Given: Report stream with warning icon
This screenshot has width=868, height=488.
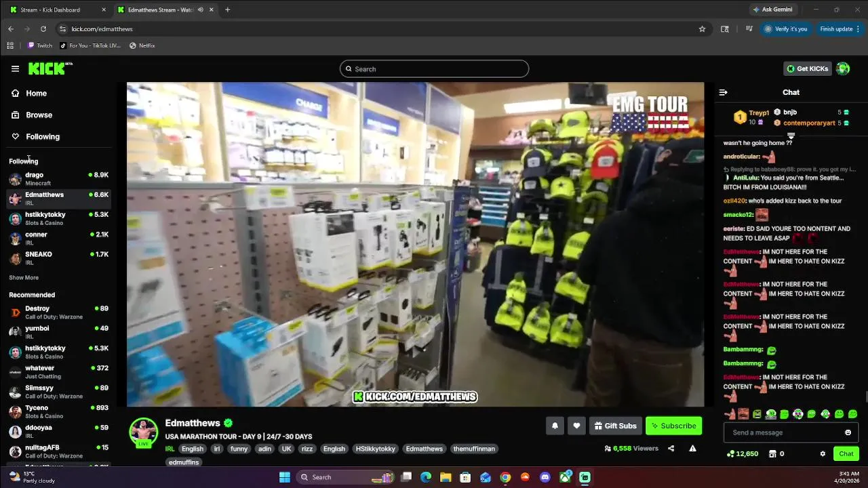Looking at the screenshot, I should point(692,448).
